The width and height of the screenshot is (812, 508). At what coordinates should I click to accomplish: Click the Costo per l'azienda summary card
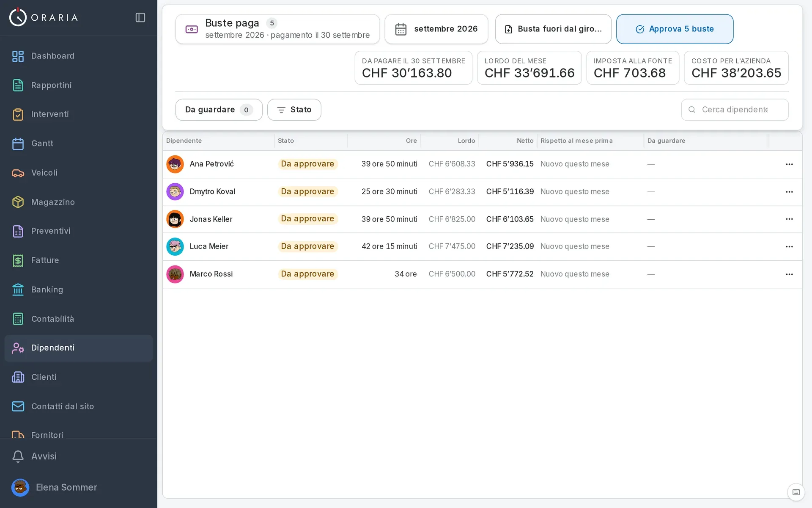[x=736, y=68]
